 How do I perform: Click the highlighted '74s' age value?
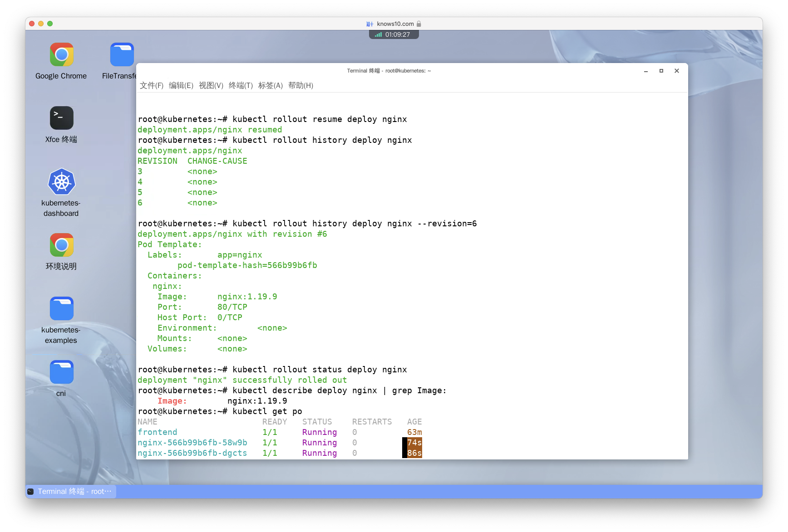coord(414,443)
